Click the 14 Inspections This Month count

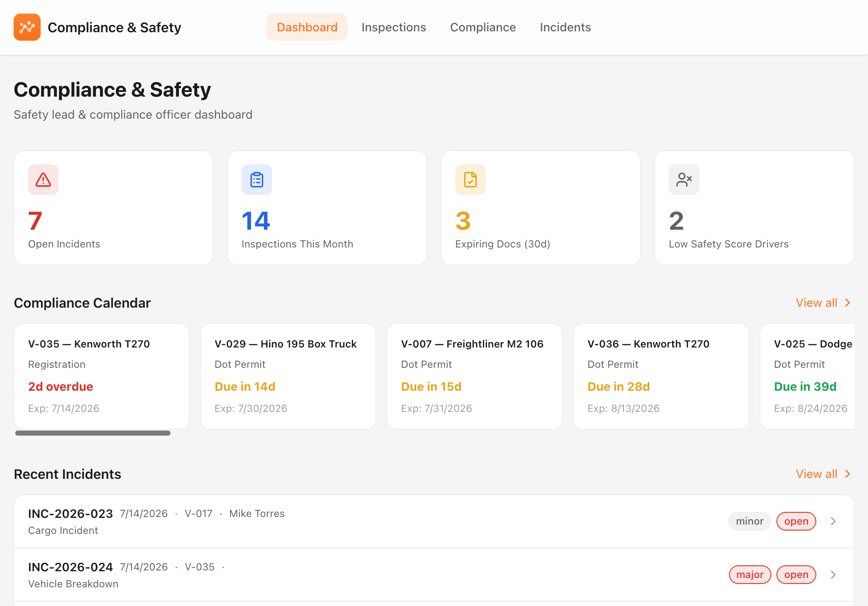[256, 221]
